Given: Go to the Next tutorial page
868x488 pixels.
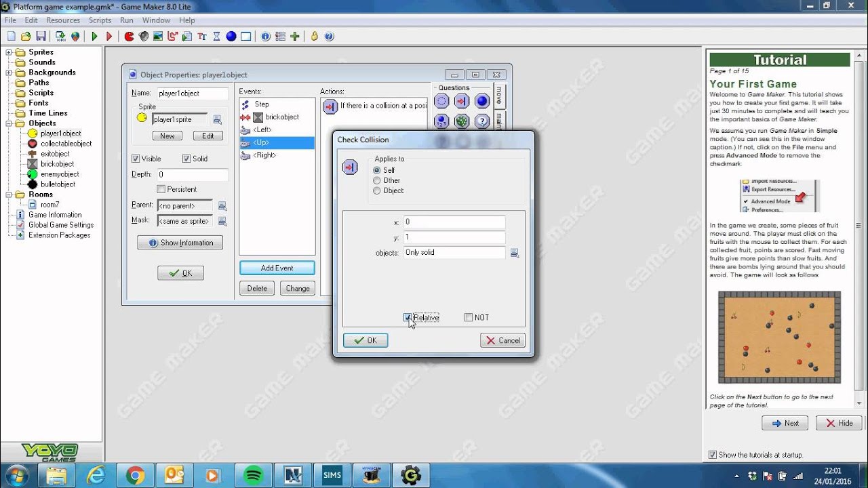Looking at the screenshot, I should (x=785, y=423).
